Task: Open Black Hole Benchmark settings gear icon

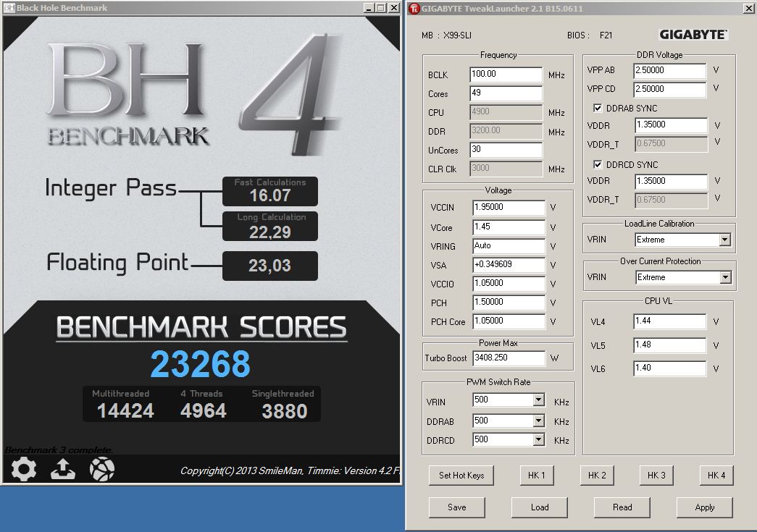Action: pos(24,469)
